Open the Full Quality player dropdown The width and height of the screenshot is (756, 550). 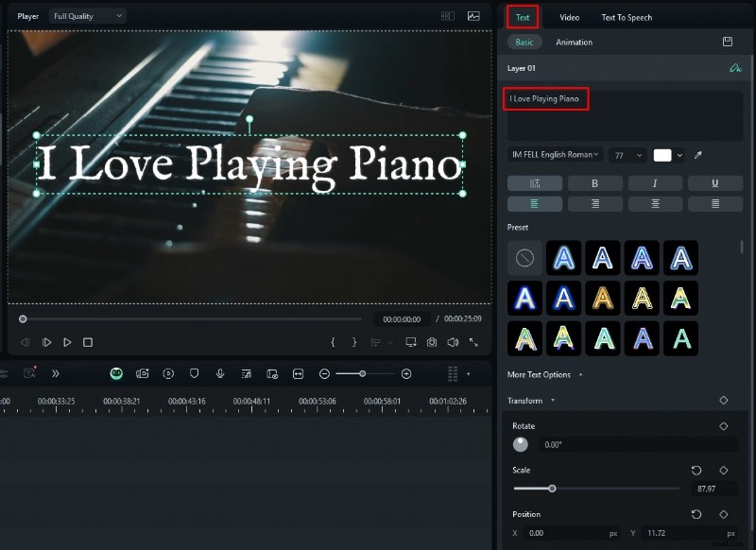click(86, 15)
